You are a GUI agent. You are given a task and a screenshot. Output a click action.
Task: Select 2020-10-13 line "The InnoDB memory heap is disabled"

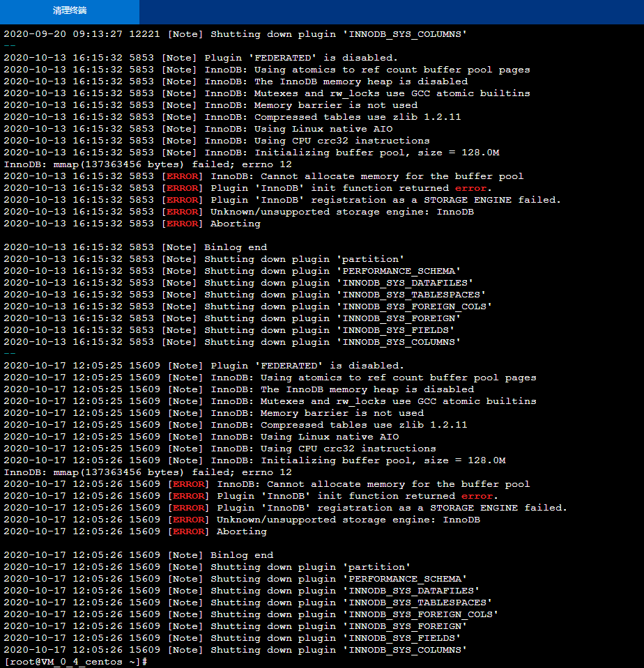[236, 81]
